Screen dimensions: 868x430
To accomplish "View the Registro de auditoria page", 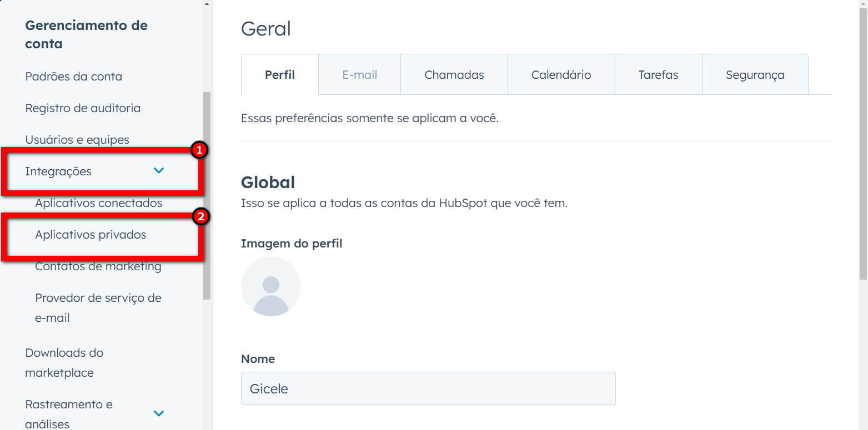I will pyautogui.click(x=82, y=108).
